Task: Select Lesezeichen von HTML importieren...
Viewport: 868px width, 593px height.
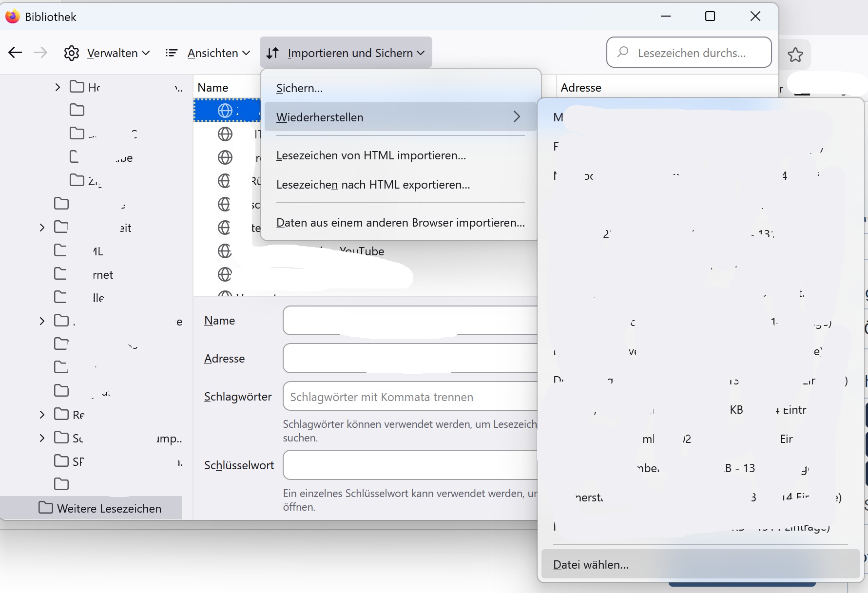Action: click(371, 155)
